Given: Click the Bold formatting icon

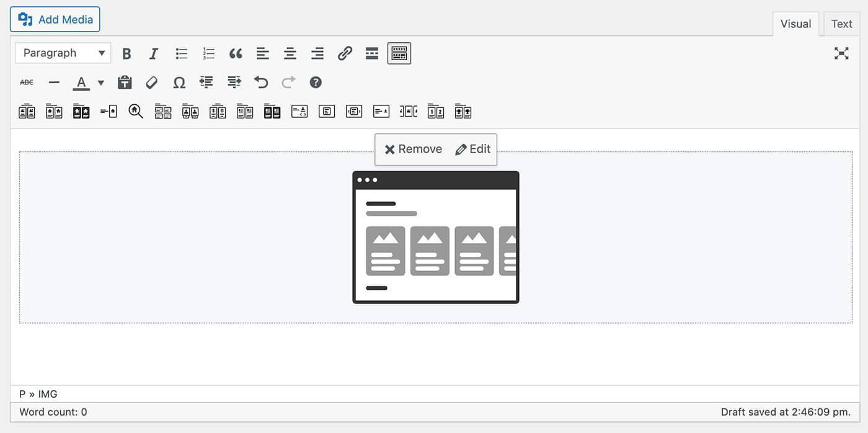Looking at the screenshot, I should [x=126, y=54].
